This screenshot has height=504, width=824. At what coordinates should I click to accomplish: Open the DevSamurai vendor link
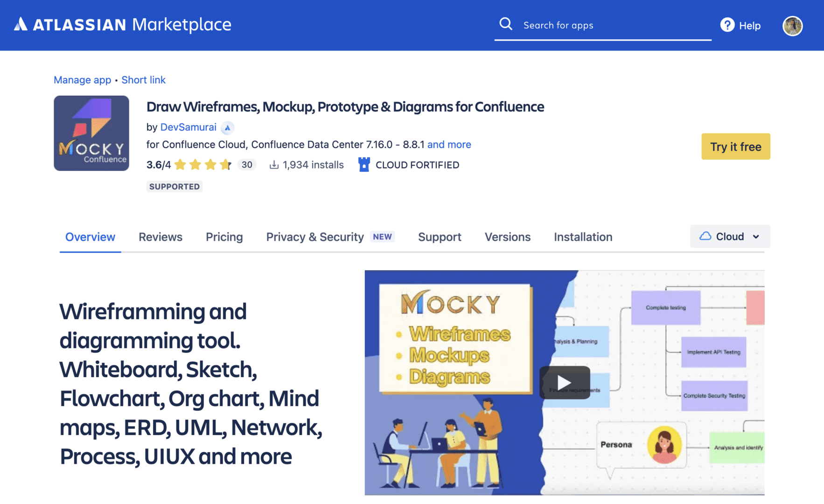[189, 127]
